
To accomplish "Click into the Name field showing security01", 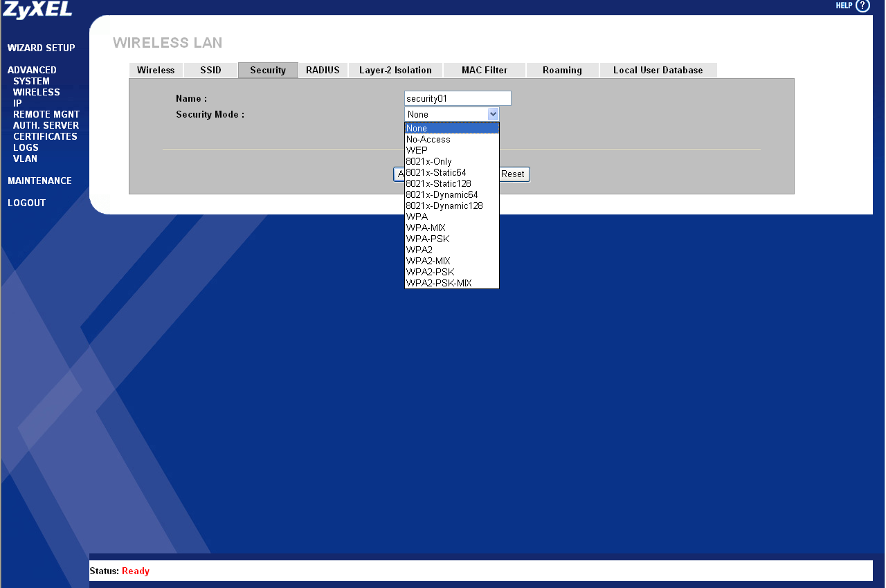I will point(458,98).
